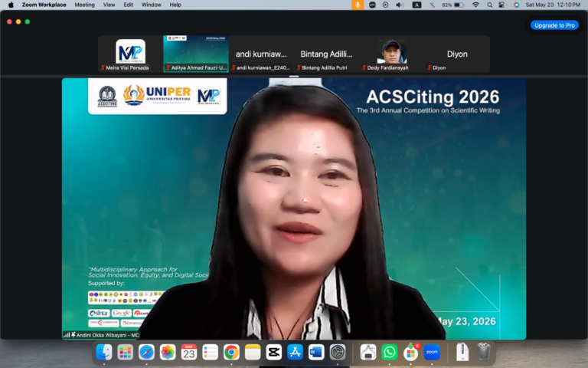
Task: Open the Zoom Workplace app menu
Action: pyautogui.click(x=44, y=5)
